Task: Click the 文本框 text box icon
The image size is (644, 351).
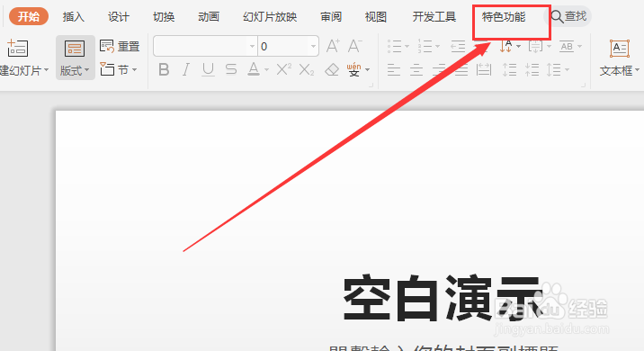Action: pyautogui.click(x=620, y=49)
